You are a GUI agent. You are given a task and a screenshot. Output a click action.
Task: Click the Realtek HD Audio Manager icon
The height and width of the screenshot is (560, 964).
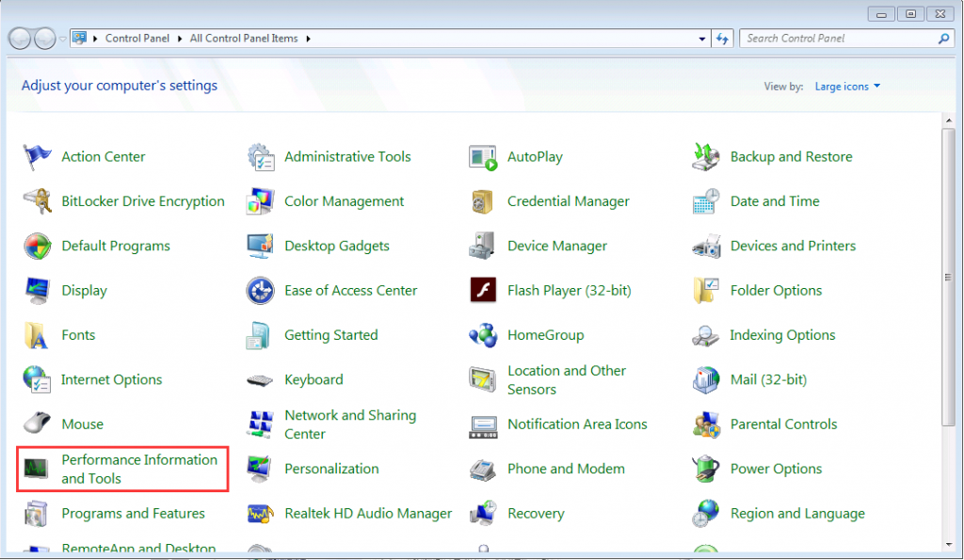coord(261,513)
